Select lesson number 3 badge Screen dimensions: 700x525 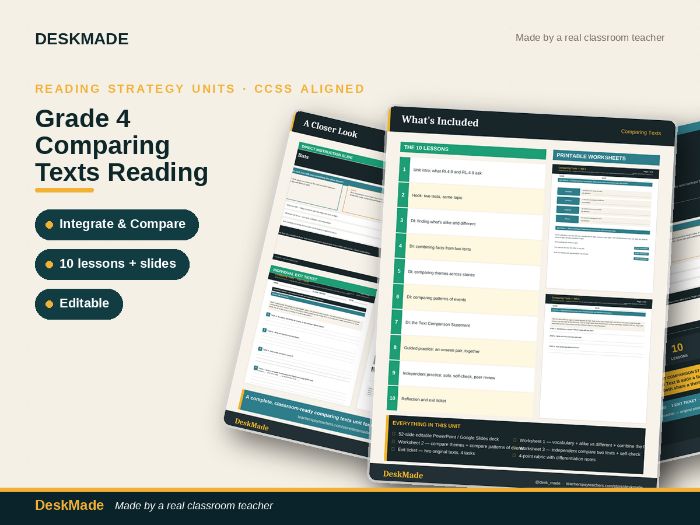(401, 220)
